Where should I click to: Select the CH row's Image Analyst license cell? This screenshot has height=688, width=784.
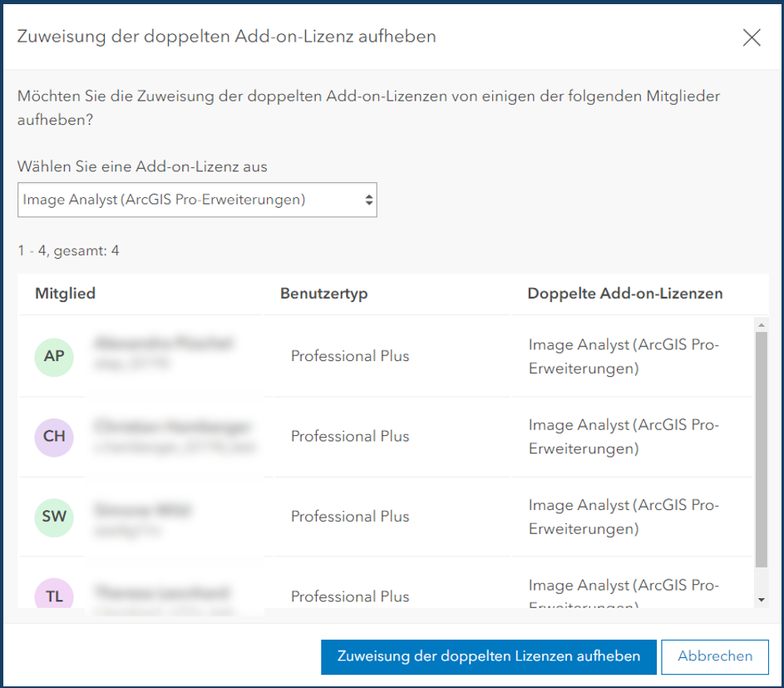[624, 437]
